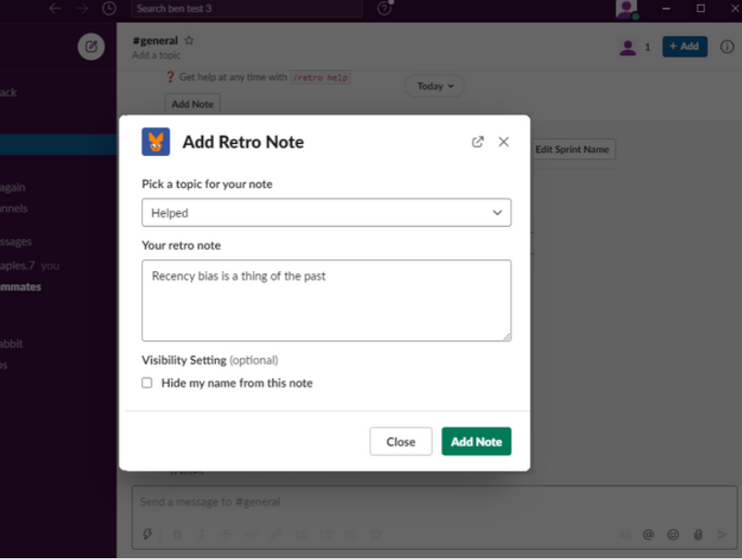
Task: Click the mention @ icon in composer
Action: tap(649, 534)
